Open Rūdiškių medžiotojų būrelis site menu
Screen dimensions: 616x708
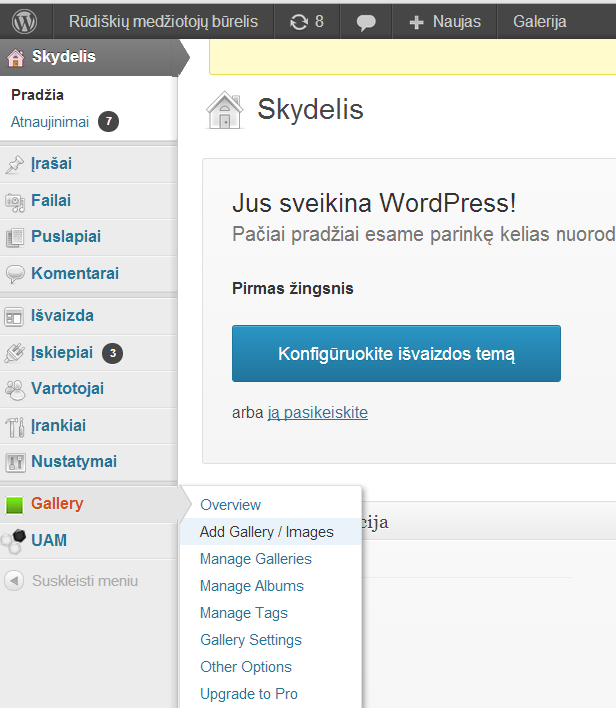click(163, 21)
